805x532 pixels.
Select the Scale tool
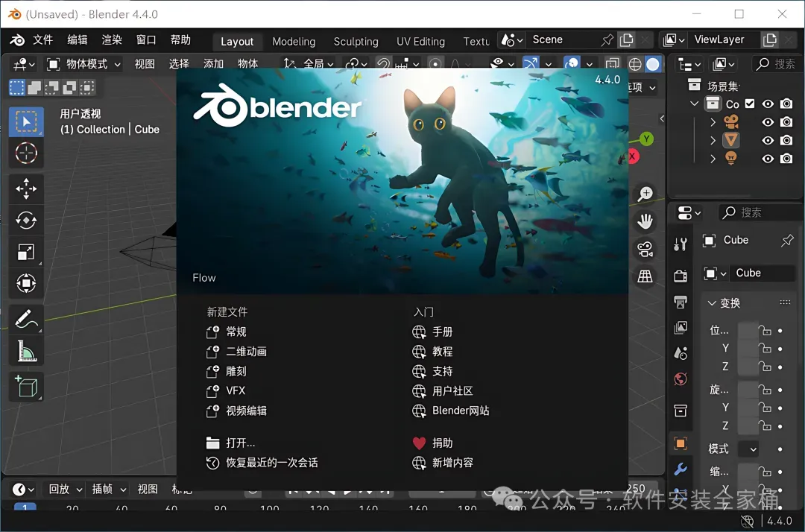[x=25, y=252]
